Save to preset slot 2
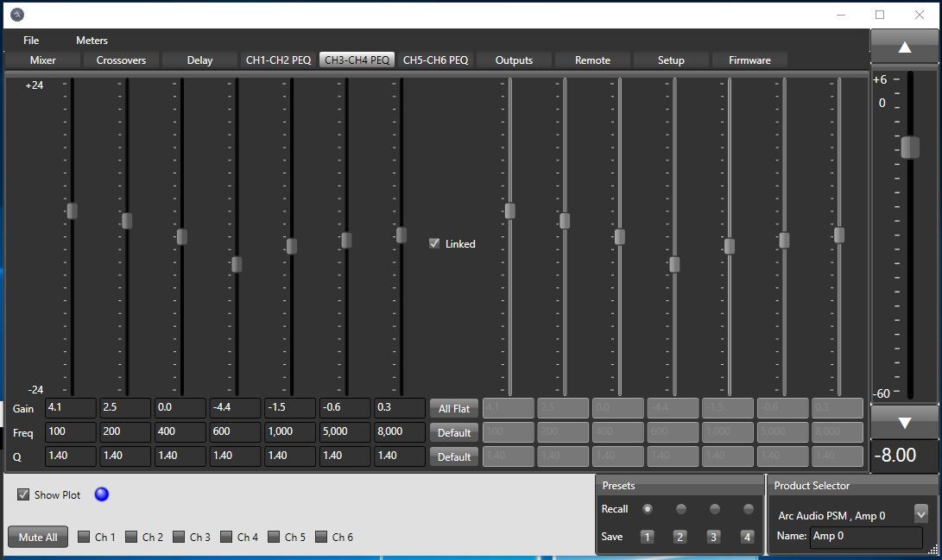942x560 pixels. [680, 537]
